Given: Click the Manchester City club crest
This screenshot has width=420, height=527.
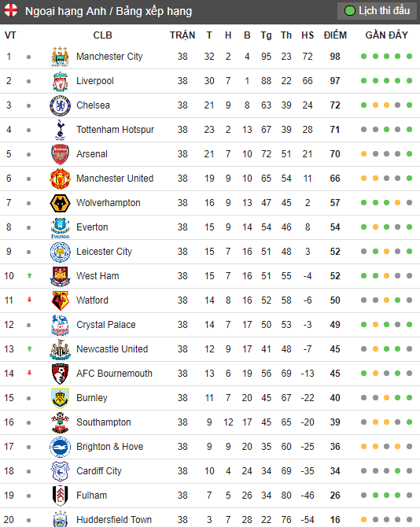Looking at the screenshot, I should click(60, 57).
